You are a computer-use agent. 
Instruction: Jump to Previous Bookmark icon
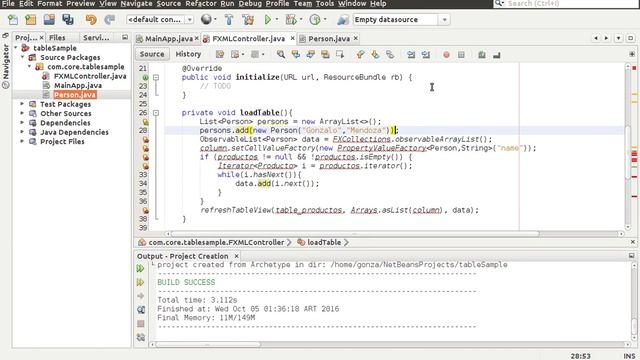click(x=360, y=54)
